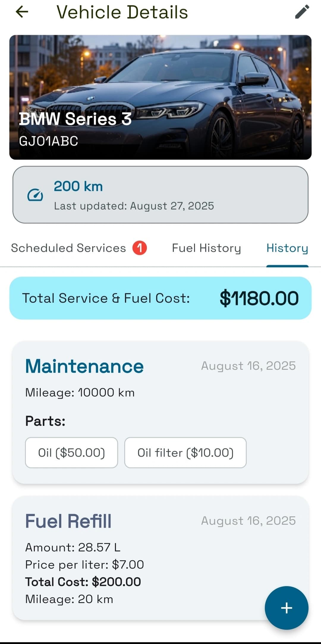
Task: Tap the floating plus add button
Action: pyautogui.click(x=287, y=608)
